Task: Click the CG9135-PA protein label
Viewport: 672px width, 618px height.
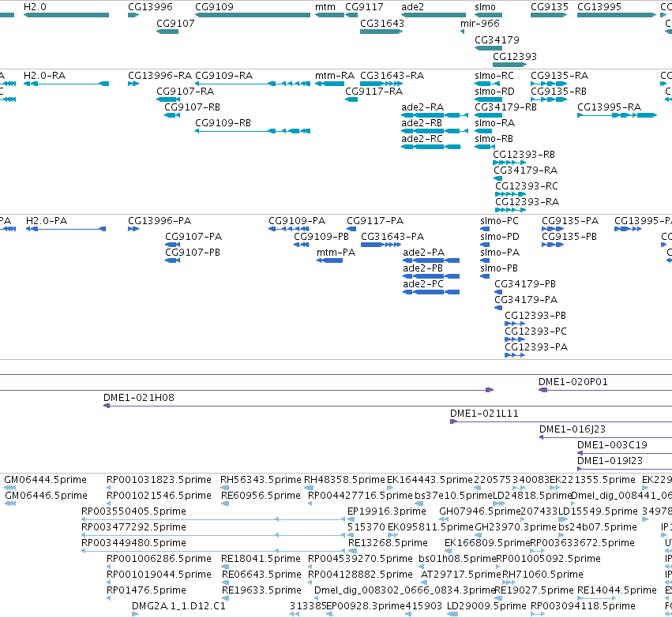Action: click(570, 220)
